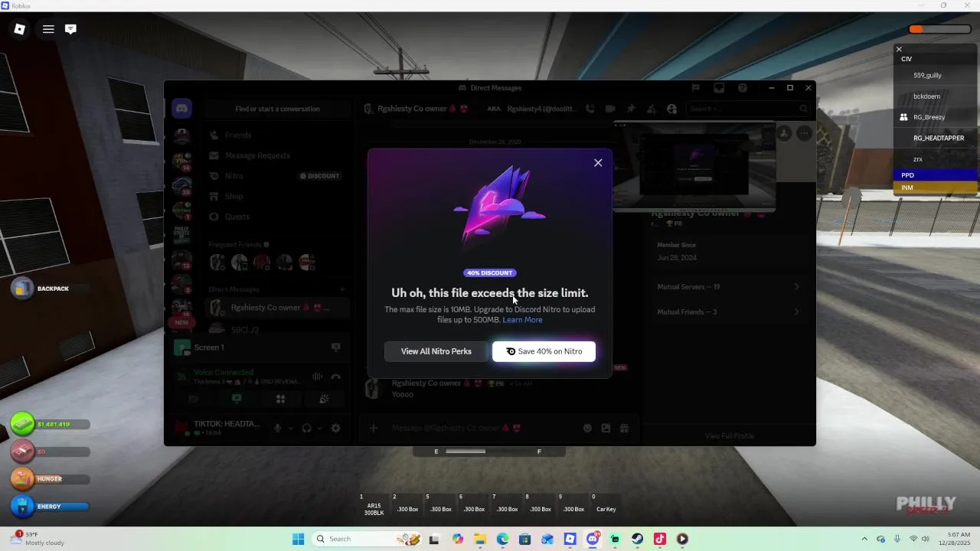Screen dimensions: 980x551
Task: Open more options in profile panel
Action: click(804, 133)
